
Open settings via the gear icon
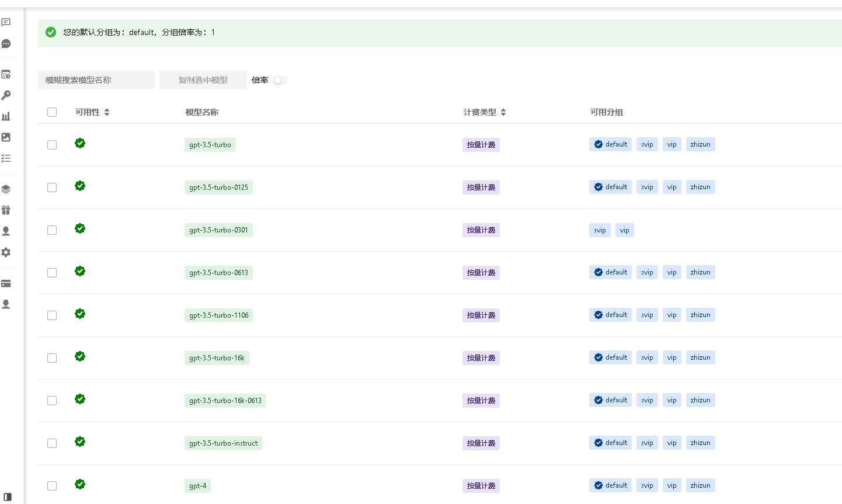(x=6, y=252)
